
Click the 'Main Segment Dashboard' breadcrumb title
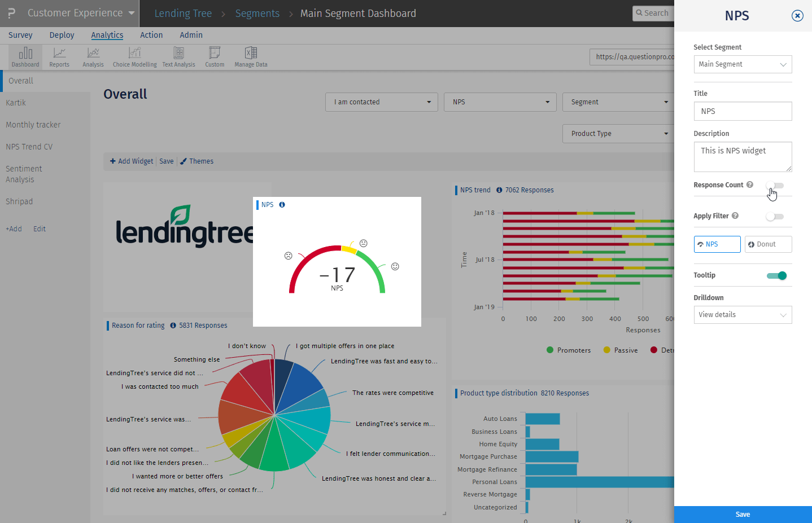tap(358, 14)
